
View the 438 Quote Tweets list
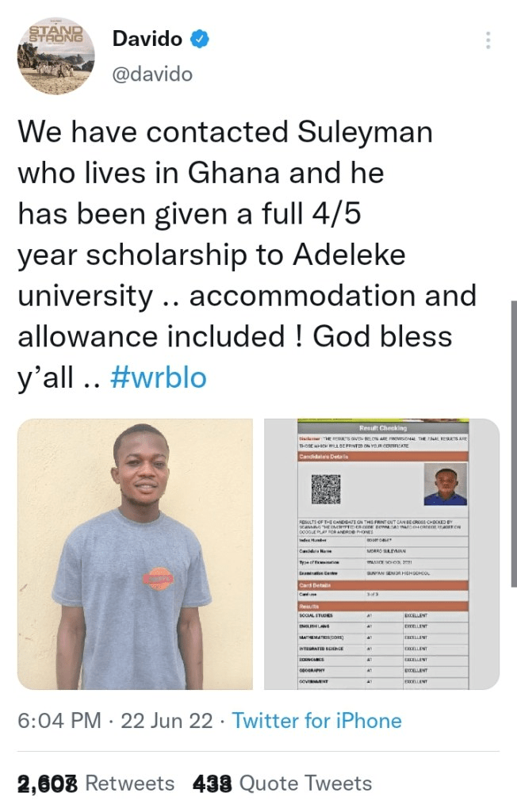tap(282, 783)
